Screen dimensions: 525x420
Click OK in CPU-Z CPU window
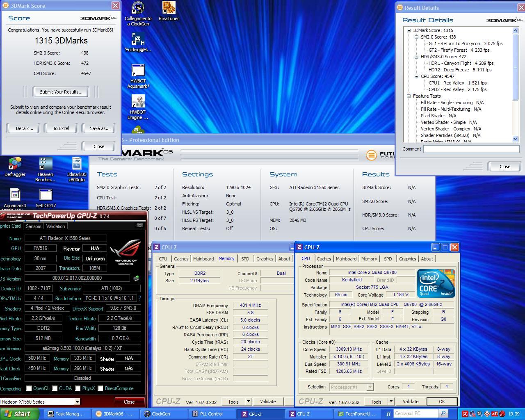(442, 402)
